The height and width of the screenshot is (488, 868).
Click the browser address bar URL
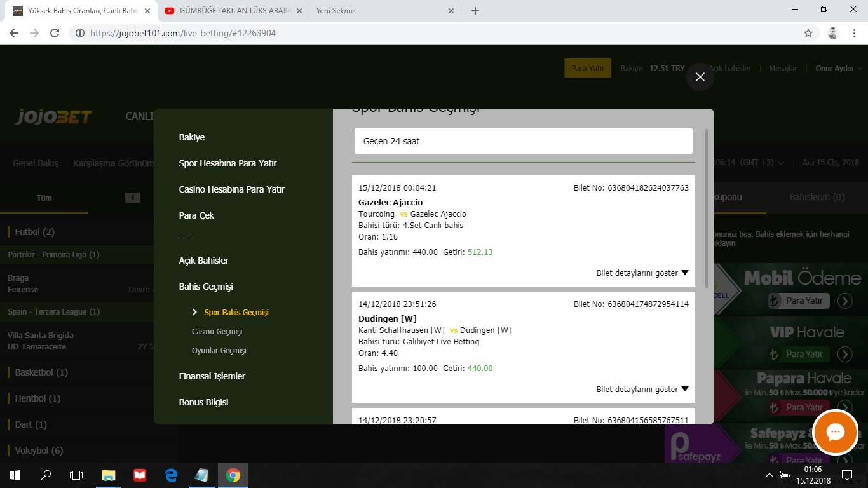[183, 33]
